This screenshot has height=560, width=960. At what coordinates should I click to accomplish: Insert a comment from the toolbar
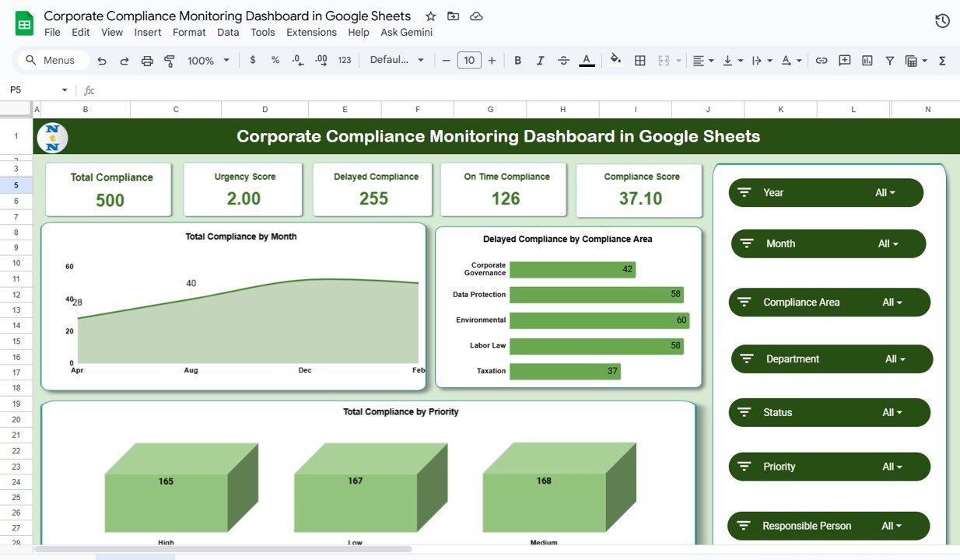(x=845, y=60)
